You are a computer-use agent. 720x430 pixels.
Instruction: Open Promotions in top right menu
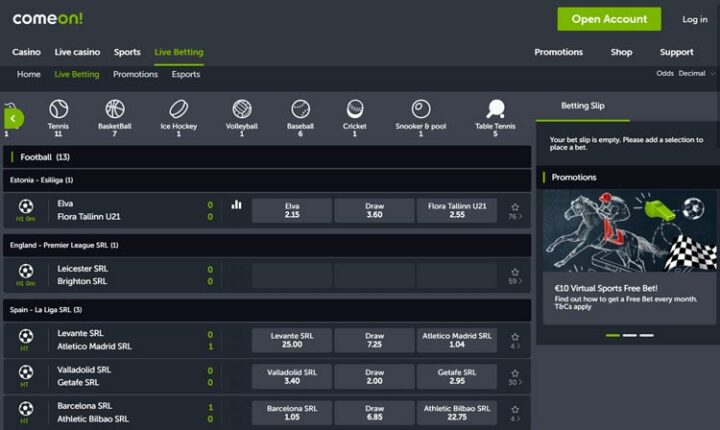558,52
